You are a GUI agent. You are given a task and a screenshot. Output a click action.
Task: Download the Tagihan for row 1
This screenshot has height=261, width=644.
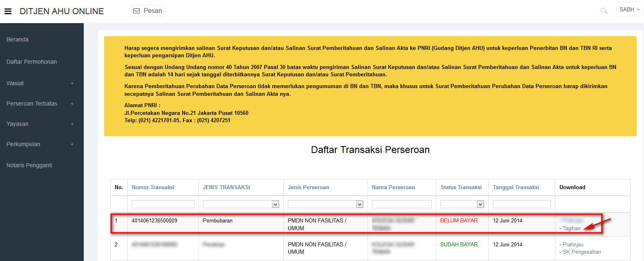571,229
